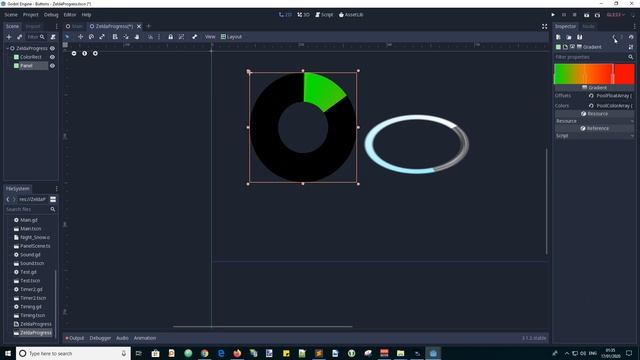
Task: Instance a child scene link icon
Action: point(20,37)
